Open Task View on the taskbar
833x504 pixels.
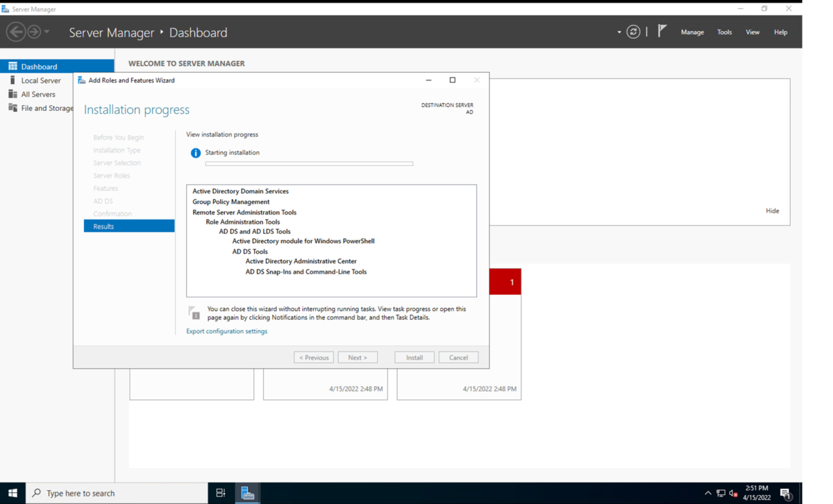[x=221, y=493]
